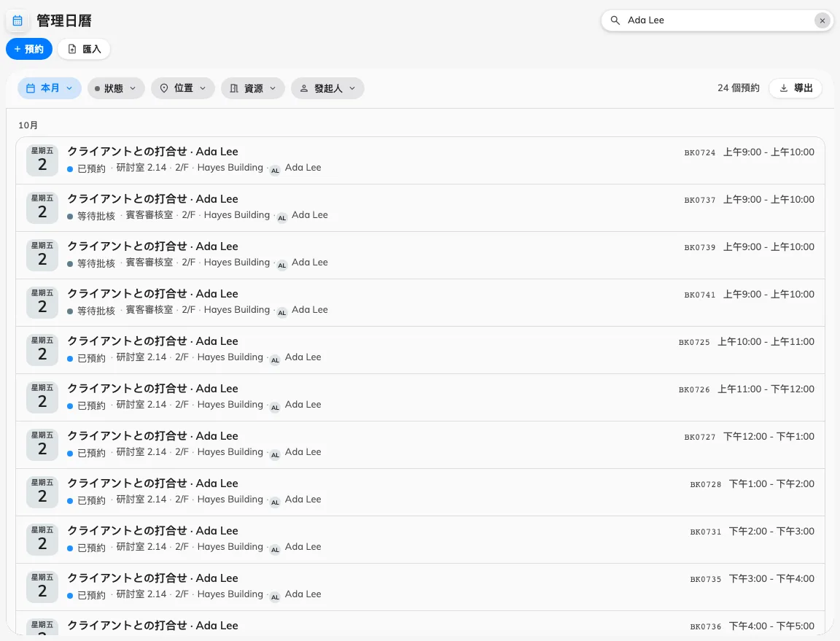
Task: Click the 等待批核 status dot in BK0741 row
Action: pyautogui.click(x=70, y=311)
